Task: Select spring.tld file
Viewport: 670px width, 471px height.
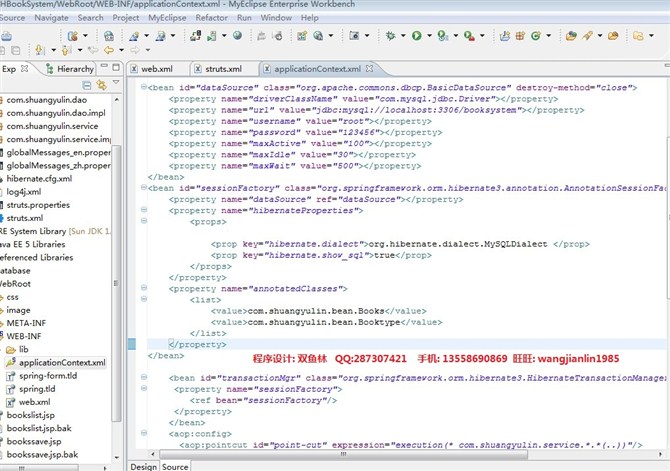Action: point(37,389)
